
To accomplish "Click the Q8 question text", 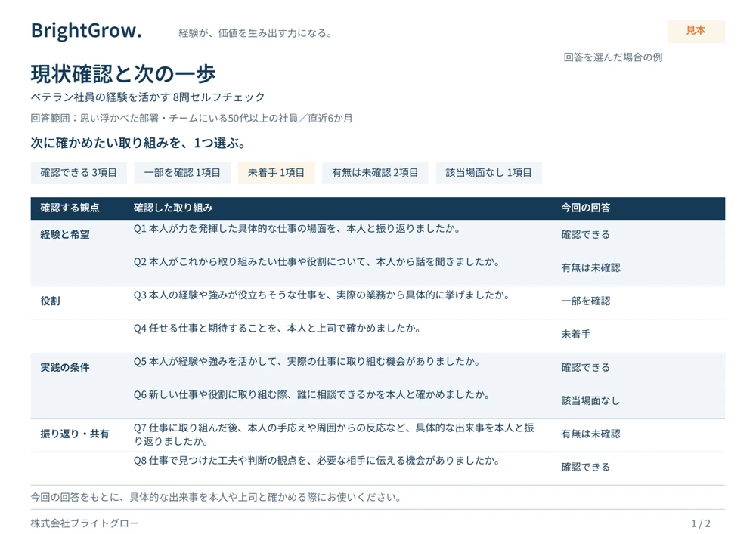I will point(317,461).
